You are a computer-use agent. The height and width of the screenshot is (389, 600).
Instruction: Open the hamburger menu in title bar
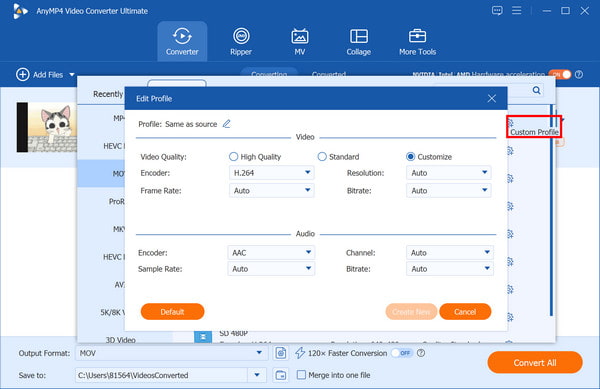point(517,10)
